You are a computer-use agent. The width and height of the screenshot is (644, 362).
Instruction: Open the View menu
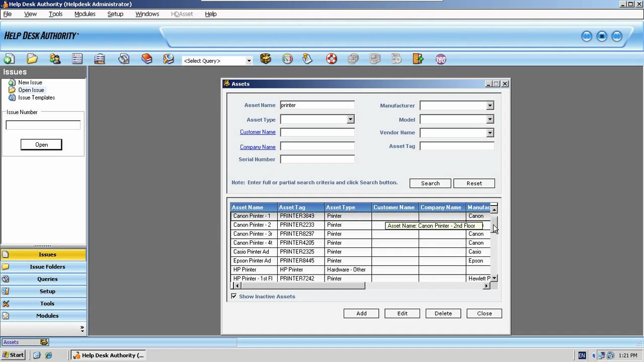(31, 14)
